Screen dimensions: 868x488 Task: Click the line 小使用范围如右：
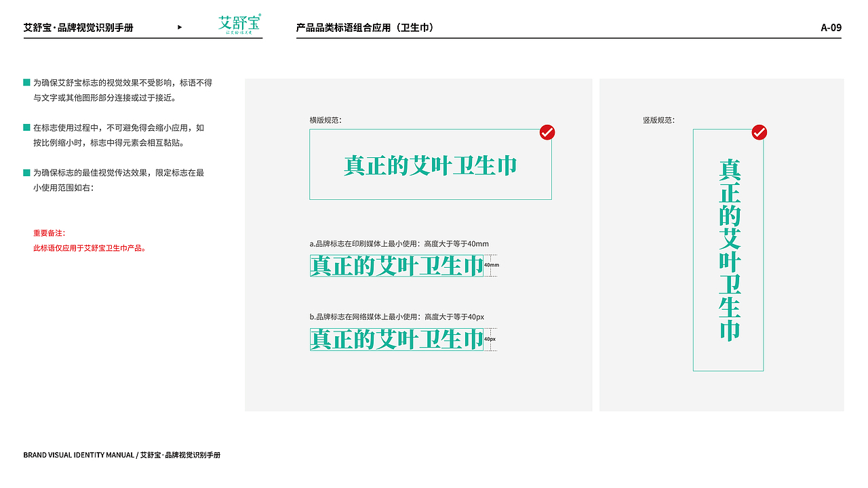pos(63,188)
